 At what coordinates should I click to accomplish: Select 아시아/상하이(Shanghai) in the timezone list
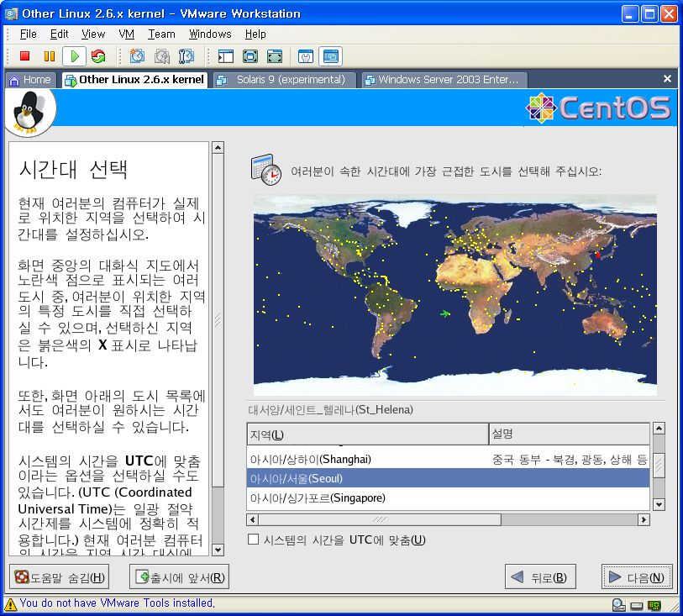pos(311,460)
